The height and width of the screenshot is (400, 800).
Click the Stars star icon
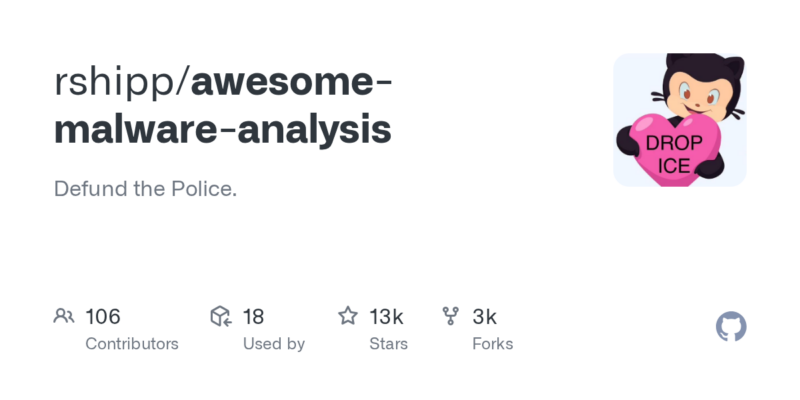click(x=348, y=317)
